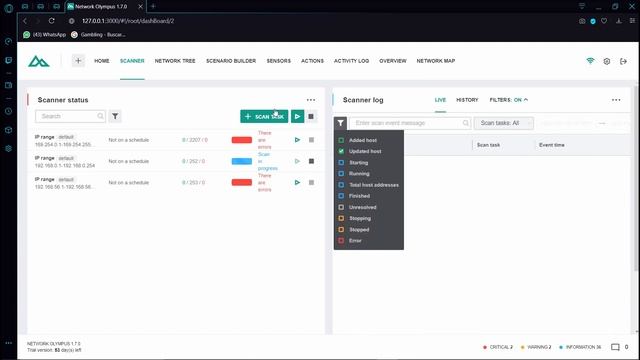Image resolution: width=640 pixels, height=360 pixels.
Task: Click INFORMATION status indicator
Action: pos(580,347)
